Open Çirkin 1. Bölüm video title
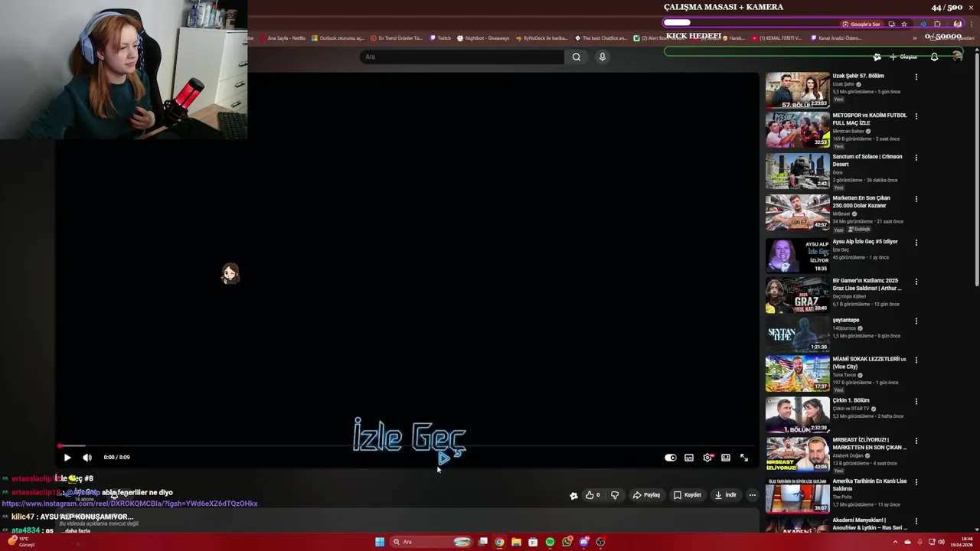Screen dimensions: 980x551 point(851,400)
